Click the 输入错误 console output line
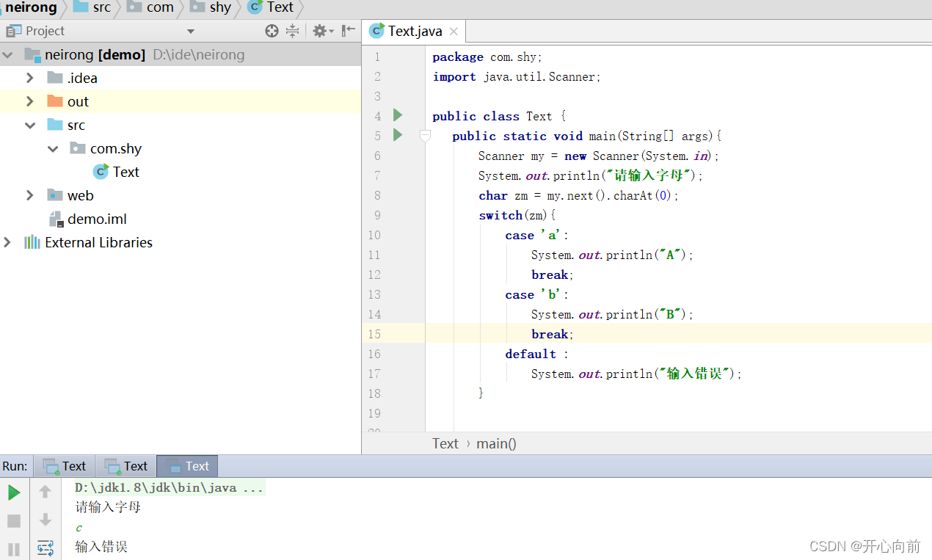 click(101, 547)
